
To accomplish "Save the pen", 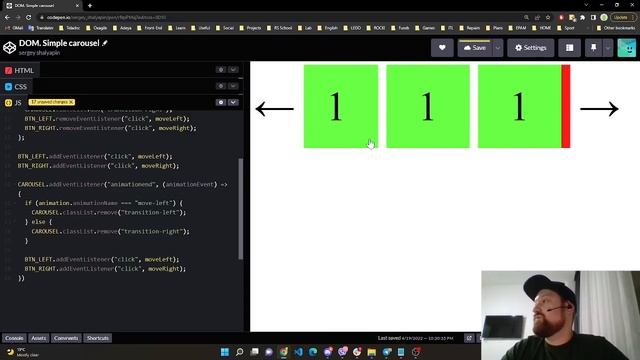I will coord(476,48).
